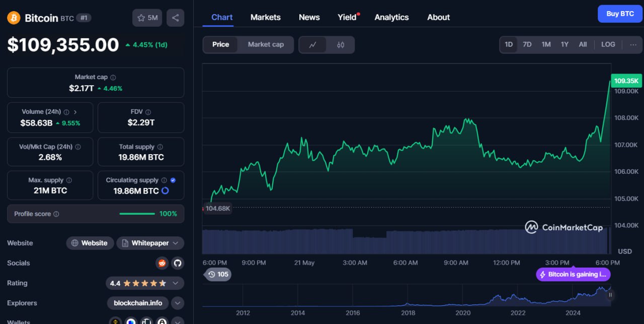Open the Yield tab
Screen dimensions: 644x324
[x=347, y=17]
